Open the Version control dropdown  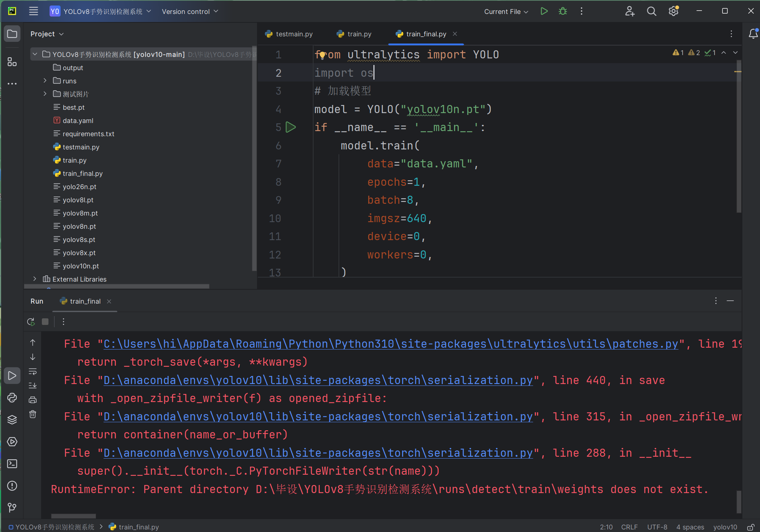[190, 11]
